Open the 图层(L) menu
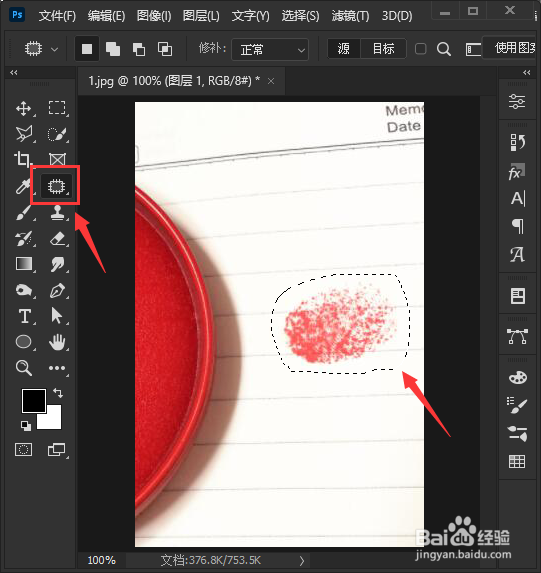Viewport: 541px width, 573px height. (x=201, y=16)
